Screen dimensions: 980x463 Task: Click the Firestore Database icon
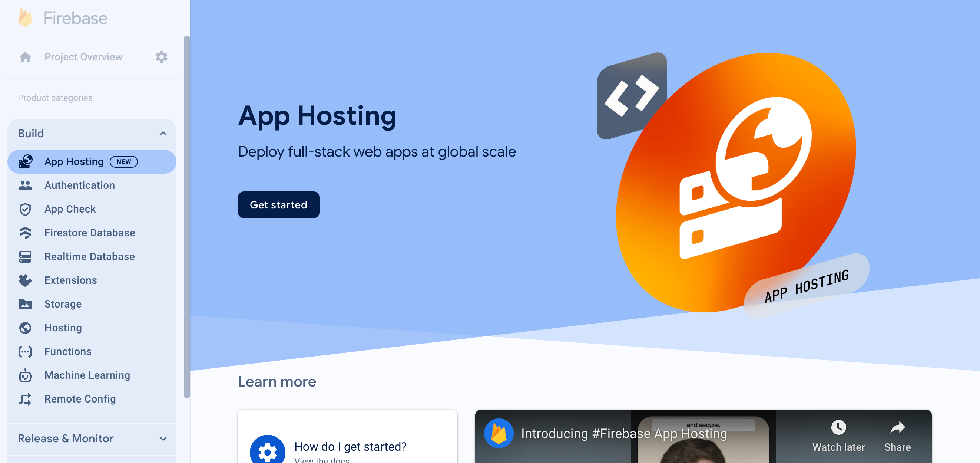26,233
